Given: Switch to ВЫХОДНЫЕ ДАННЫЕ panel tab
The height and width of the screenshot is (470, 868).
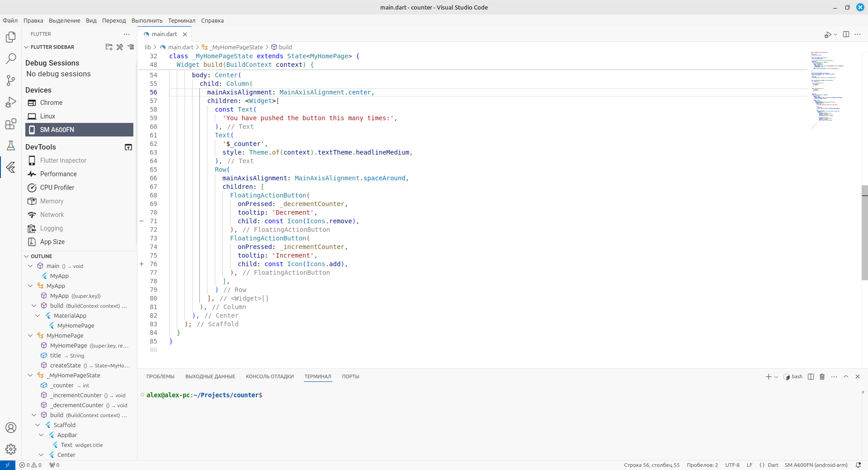Looking at the screenshot, I should 210,376.
